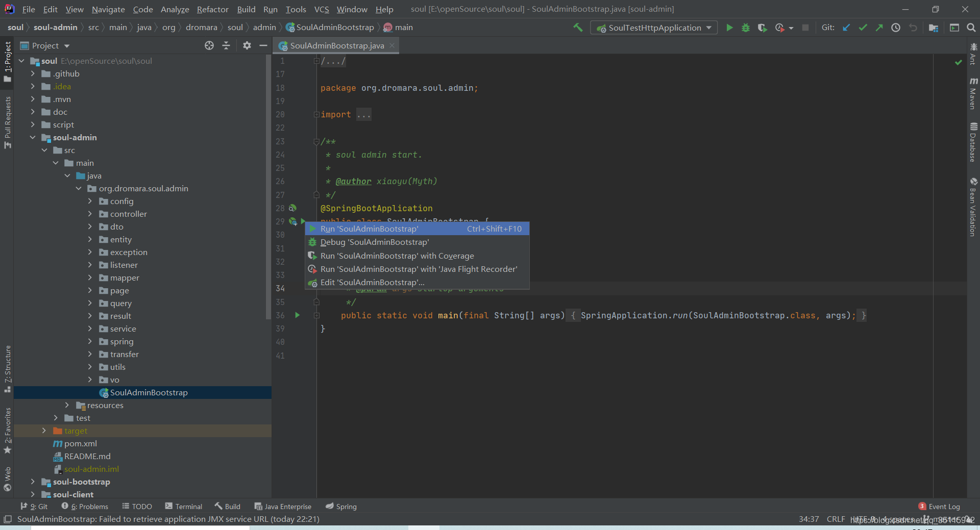Open the TODO tool window
This screenshot has height=530, width=980.
(137, 507)
